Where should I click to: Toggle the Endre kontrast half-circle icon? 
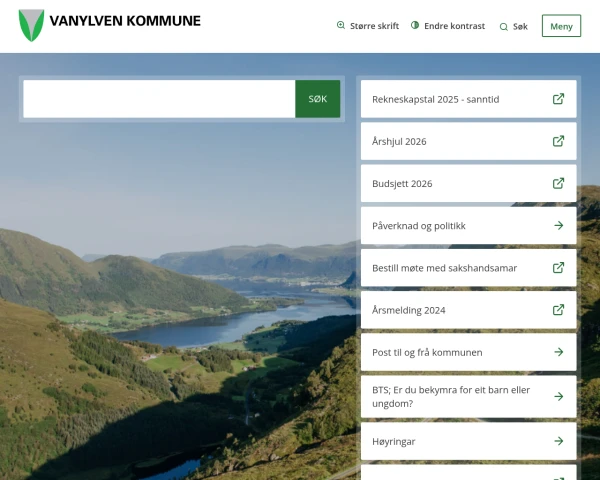(415, 26)
